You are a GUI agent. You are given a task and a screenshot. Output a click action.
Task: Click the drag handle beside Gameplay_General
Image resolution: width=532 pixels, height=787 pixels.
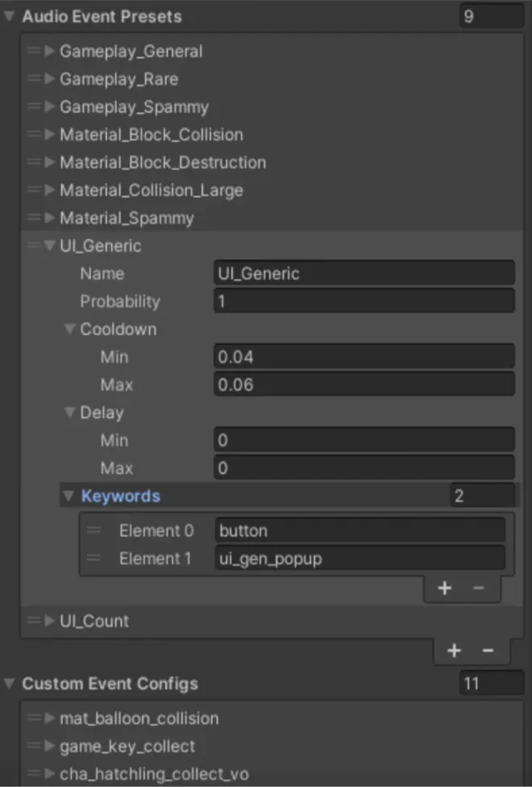point(34,52)
